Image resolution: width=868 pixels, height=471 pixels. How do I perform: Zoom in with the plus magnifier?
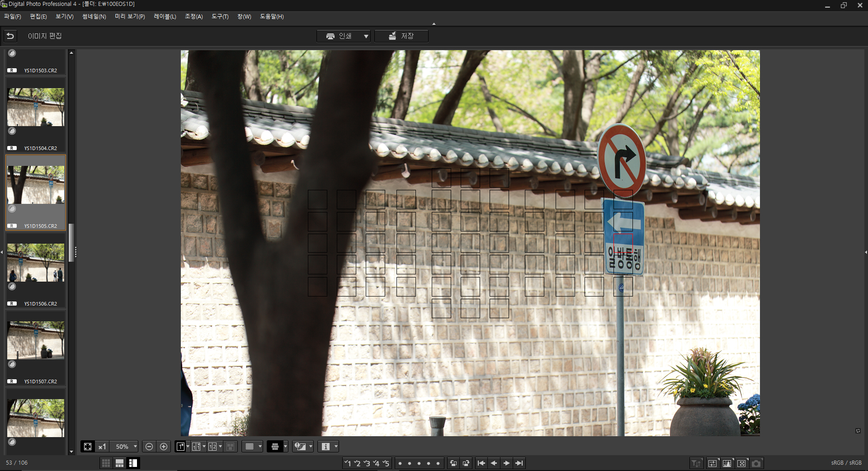pos(164,447)
